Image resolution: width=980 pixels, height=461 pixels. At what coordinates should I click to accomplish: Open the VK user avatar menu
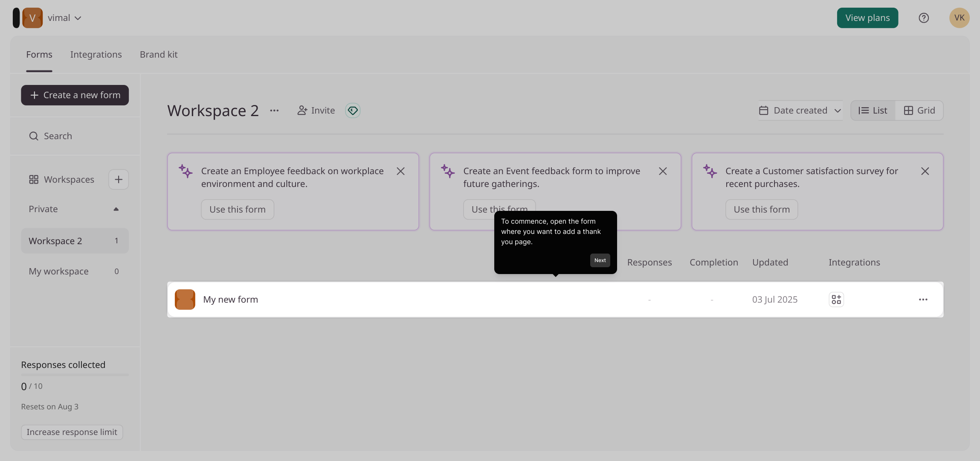pos(960,18)
